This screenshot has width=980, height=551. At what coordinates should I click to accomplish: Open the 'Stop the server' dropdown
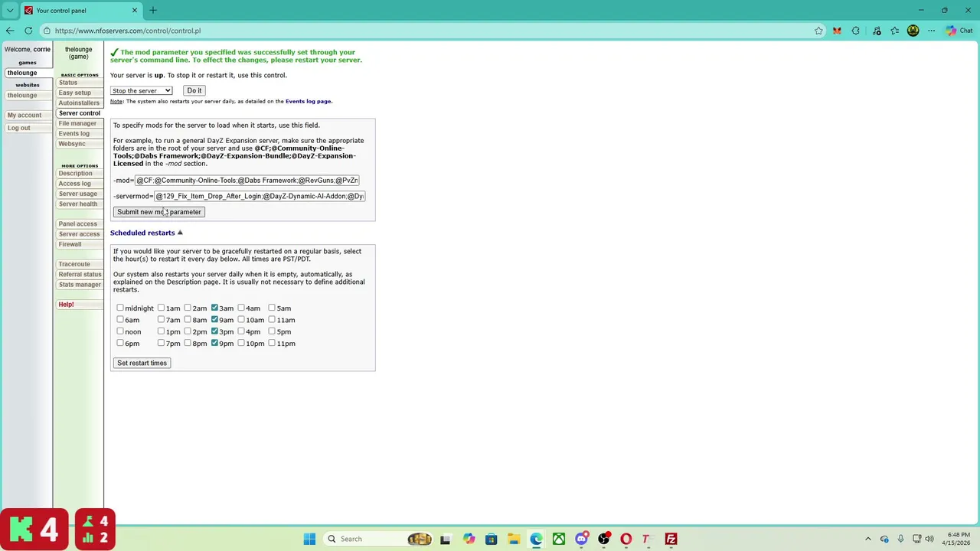click(141, 90)
